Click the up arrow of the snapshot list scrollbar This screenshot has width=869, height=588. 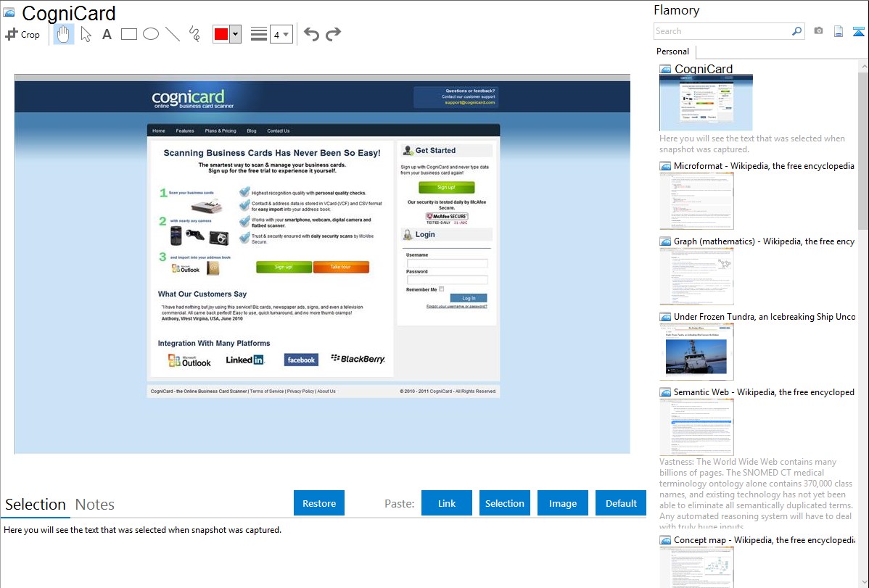(863, 66)
